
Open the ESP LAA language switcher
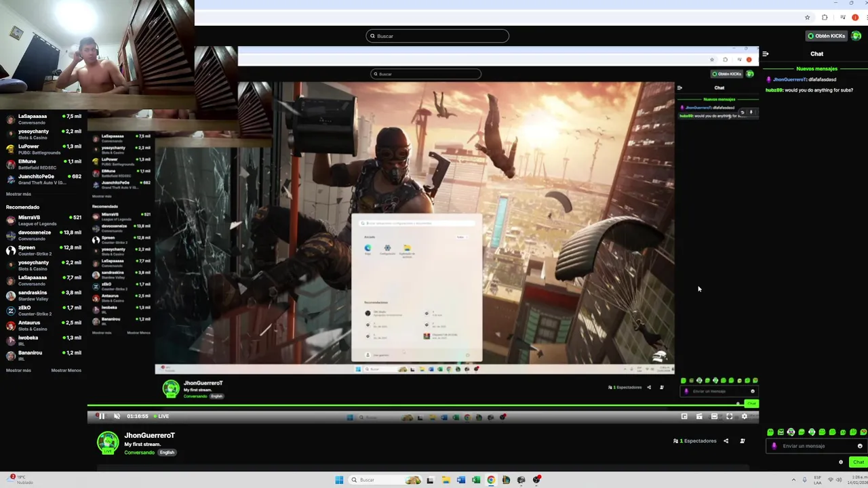click(818, 480)
